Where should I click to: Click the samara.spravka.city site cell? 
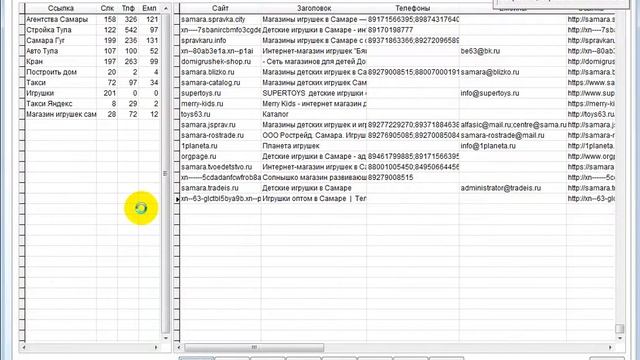220,19
